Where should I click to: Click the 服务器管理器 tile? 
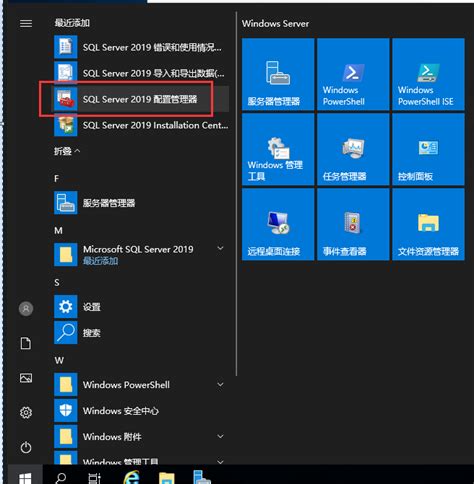(x=278, y=74)
